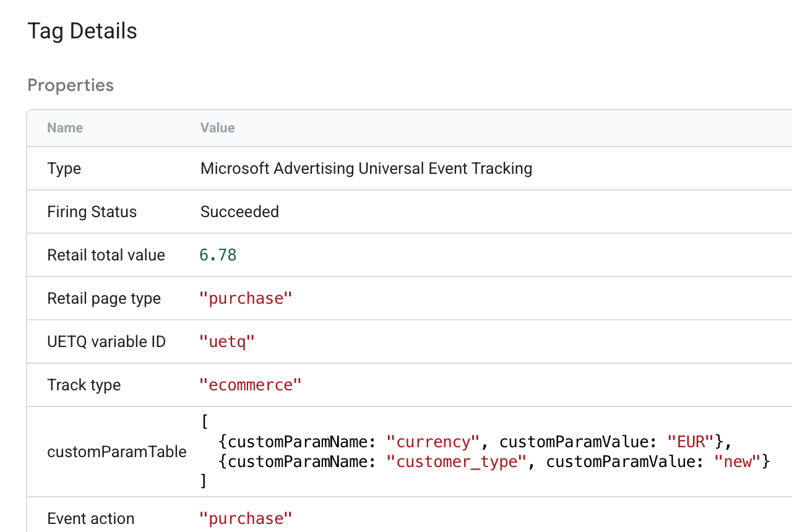Select the Track type row label
Viewport: 792px width, 532px height.
pyautogui.click(x=84, y=385)
